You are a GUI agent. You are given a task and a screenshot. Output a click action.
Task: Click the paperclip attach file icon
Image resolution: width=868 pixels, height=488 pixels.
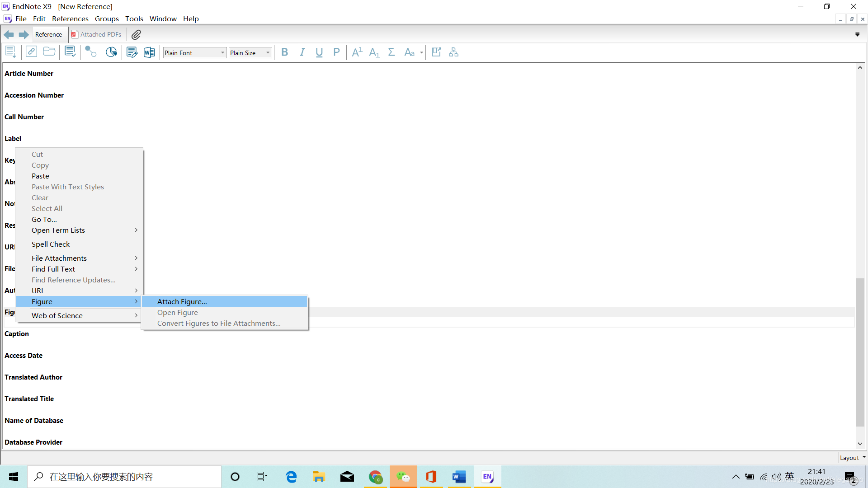(x=136, y=34)
